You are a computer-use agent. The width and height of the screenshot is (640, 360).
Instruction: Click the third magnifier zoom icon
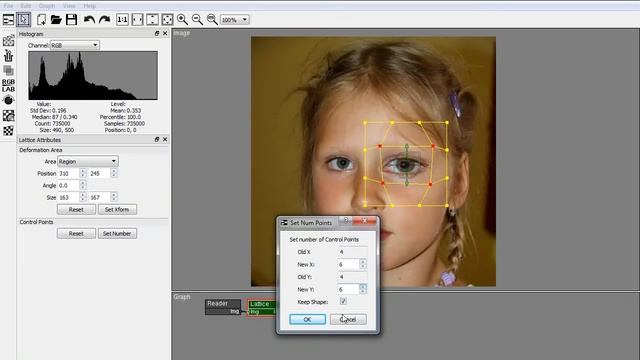pos(212,20)
